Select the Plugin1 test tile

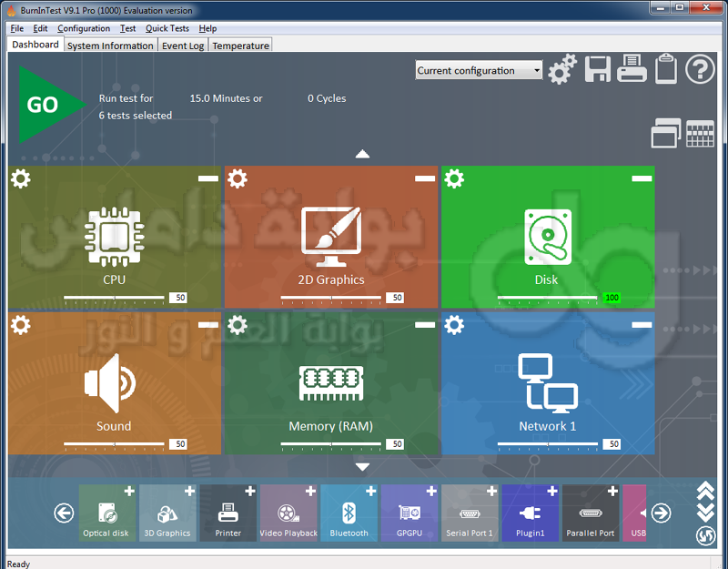click(530, 513)
